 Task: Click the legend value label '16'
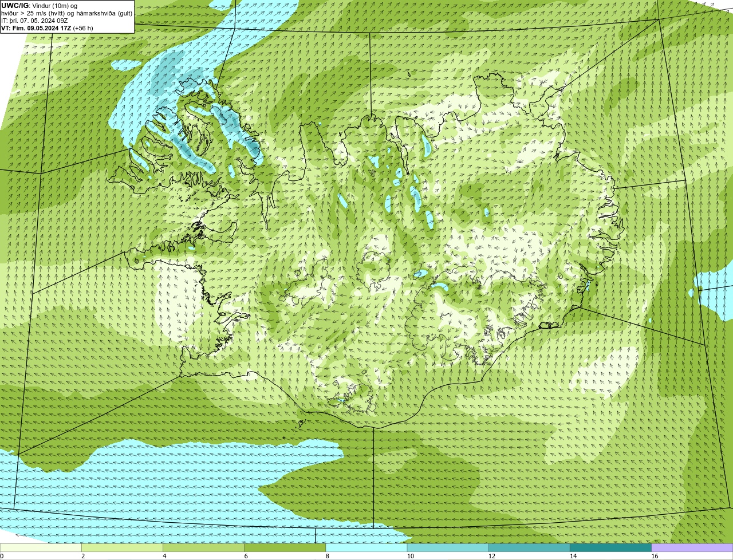pyautogui.click(x=654, y=556)
